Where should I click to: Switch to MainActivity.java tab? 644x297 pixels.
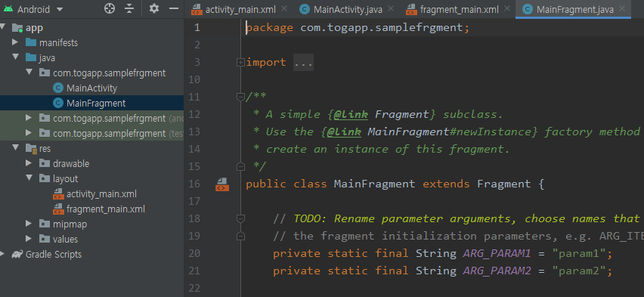(348, 10)
